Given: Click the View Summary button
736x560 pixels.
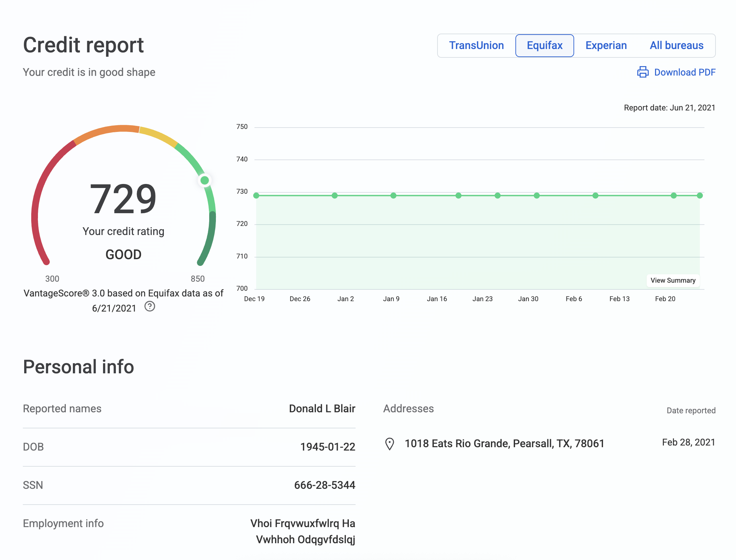Looking at the screenshot, I should pyautogui.click(x=673, y=280).
